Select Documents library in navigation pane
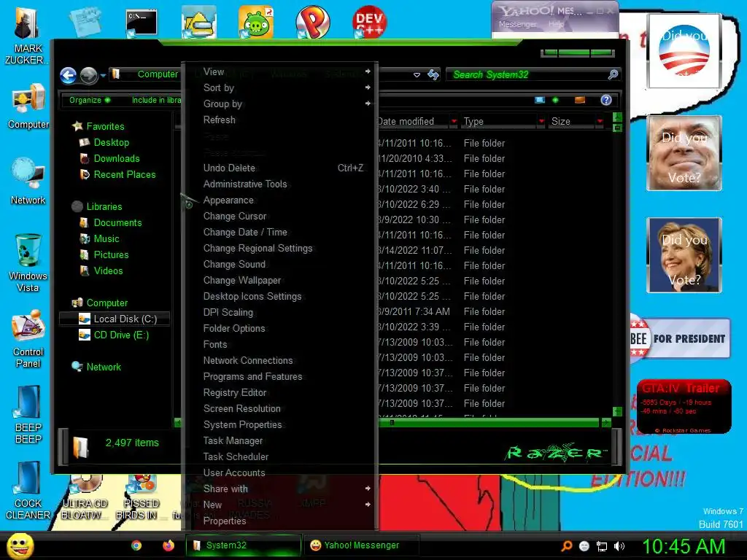The width and height of the screenshot is (747, 560). 117,223
